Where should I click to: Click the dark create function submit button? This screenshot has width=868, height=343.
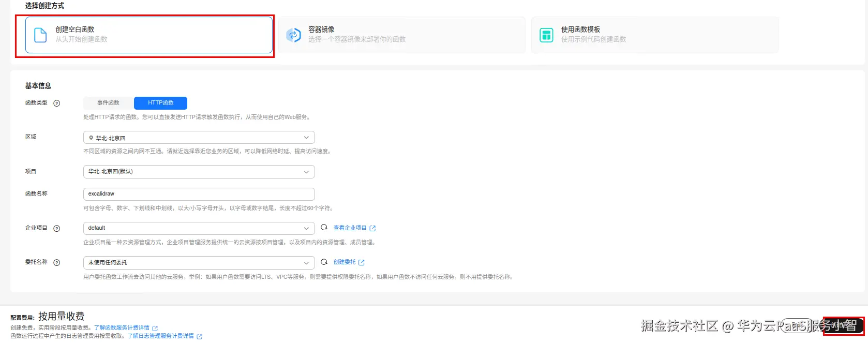coord(843,326)
